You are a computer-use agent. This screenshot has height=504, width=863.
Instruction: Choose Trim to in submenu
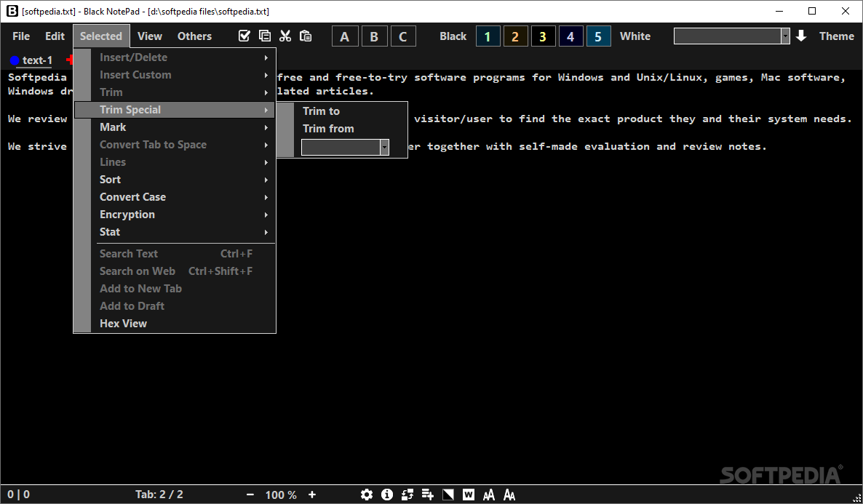click(341, 111)
